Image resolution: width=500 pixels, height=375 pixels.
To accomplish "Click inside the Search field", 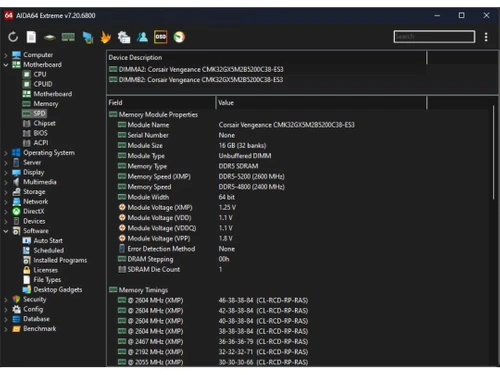I will tap(434, 37).
